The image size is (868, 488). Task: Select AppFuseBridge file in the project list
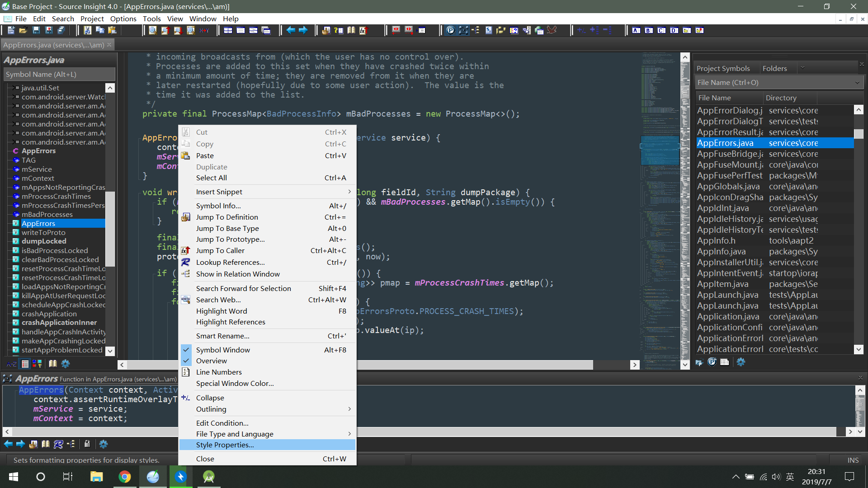[730, 154]
